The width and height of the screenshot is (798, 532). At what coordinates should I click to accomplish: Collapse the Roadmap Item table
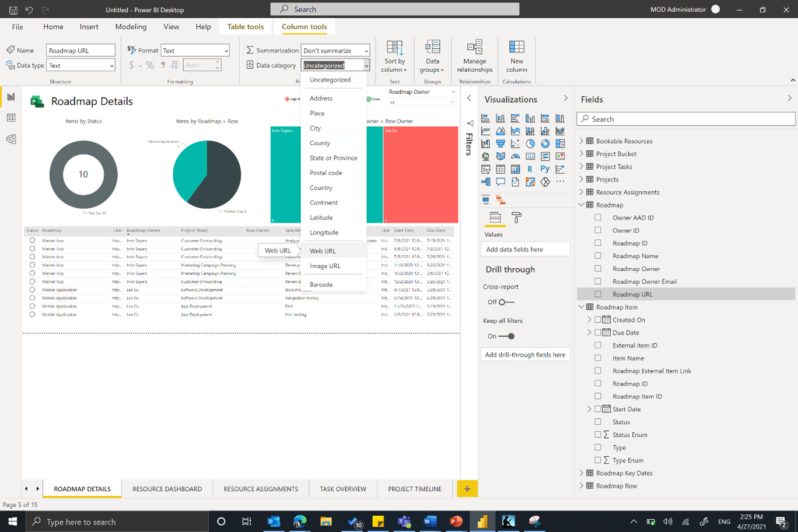coord(582,307)
